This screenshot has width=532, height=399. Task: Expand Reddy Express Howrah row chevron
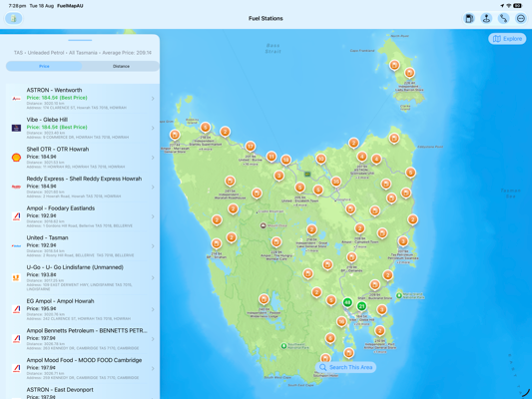pos(153,187)
